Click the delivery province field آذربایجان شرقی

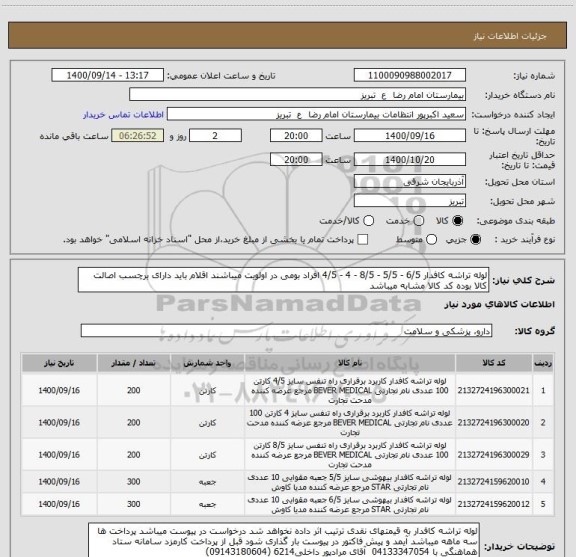(x=410, y=182)
